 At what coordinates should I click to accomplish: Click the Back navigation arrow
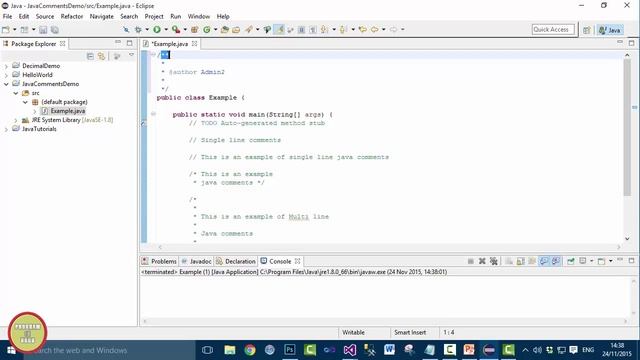(x=374, y=30)
